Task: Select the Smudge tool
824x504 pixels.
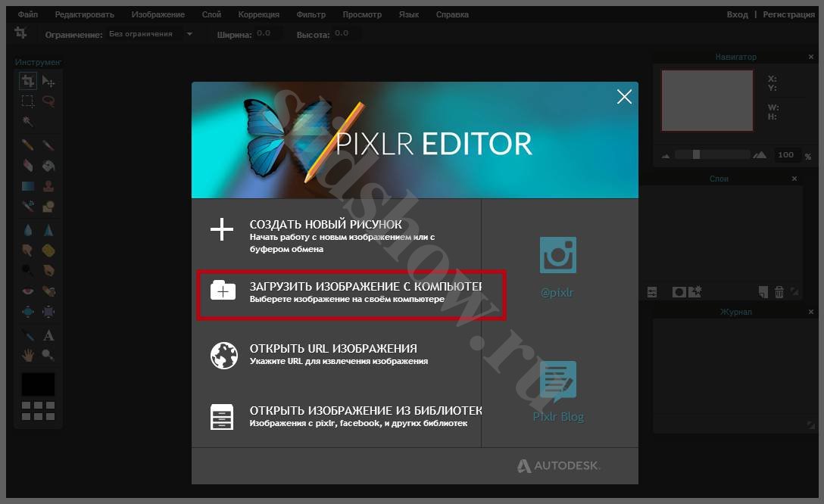Action: (28, 250)
